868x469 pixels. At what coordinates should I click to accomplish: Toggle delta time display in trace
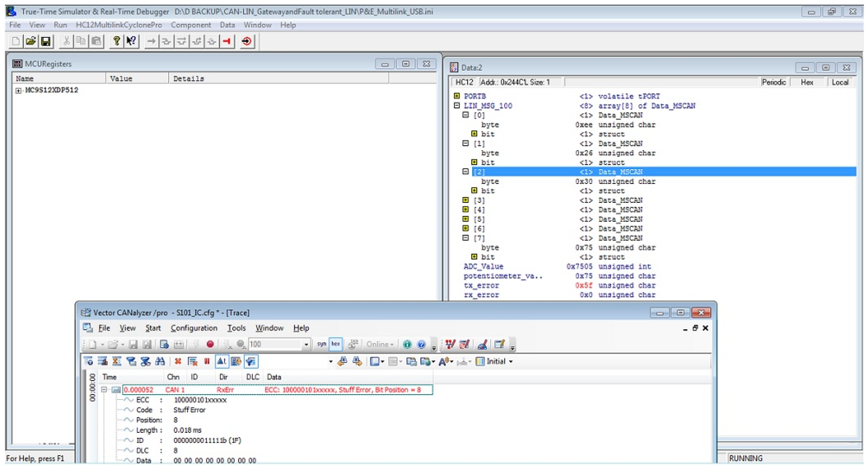point(221,362)
